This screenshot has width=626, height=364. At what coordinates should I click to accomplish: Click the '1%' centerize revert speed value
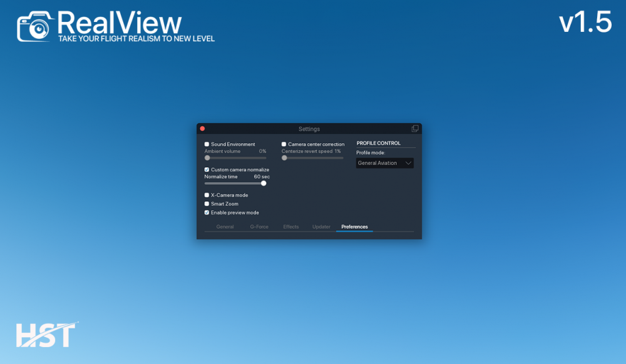338,151
